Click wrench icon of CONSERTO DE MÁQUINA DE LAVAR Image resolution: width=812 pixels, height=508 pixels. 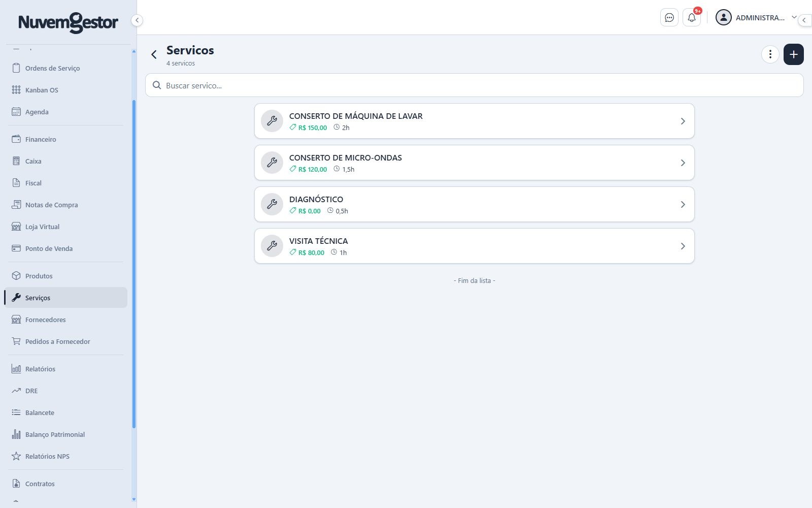[x=272, y=121]
